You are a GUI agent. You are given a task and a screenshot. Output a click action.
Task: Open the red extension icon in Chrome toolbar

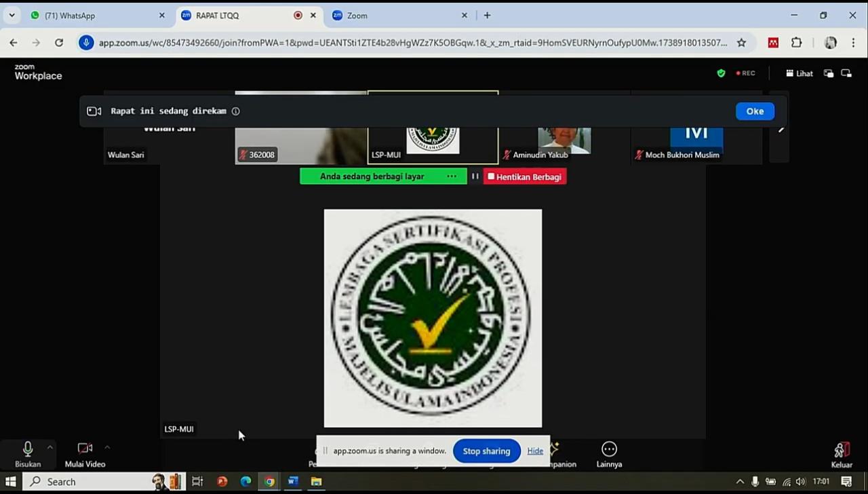pos(773,43)
